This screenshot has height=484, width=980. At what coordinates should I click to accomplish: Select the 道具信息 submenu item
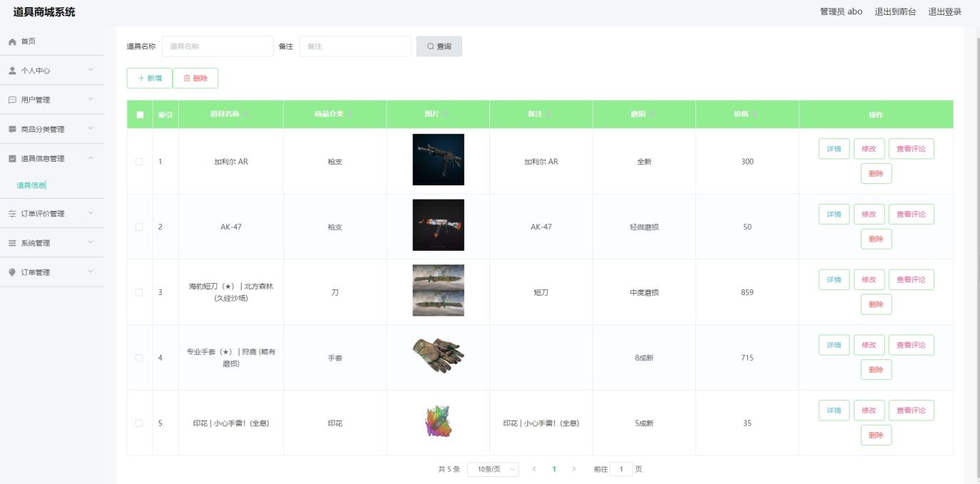point(31,185)
